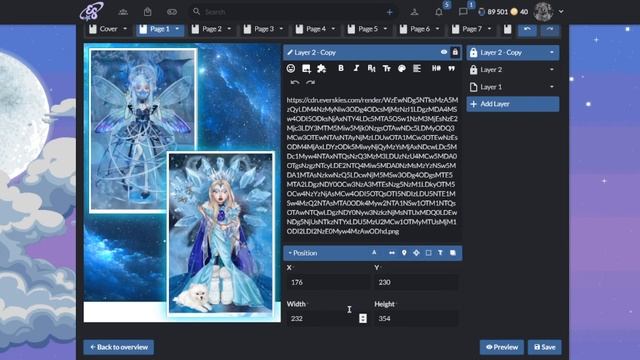
Task: Insert an emoji using smiley icon
Action: (x=291, y=69)
